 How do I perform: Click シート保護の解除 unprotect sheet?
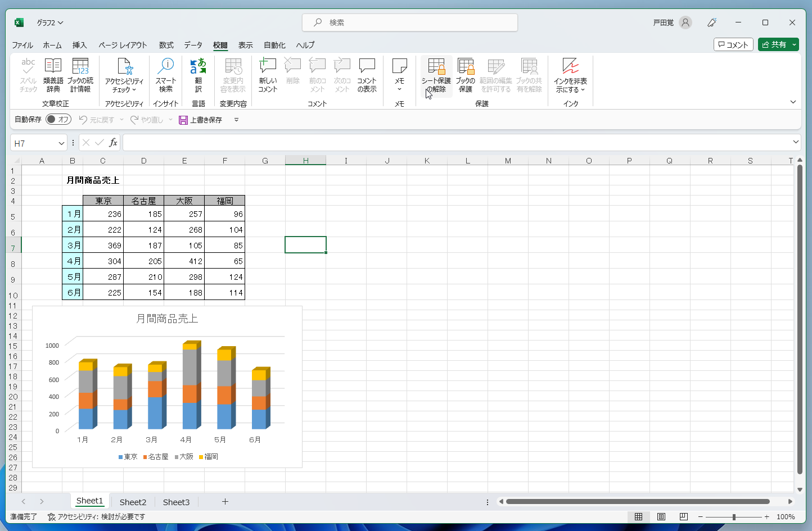click(x=436, y=75)
